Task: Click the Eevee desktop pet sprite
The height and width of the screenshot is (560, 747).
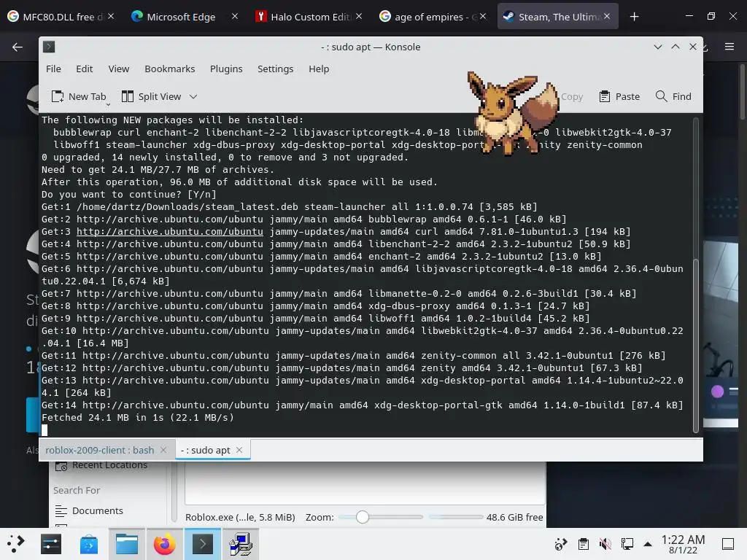Action: pyautogui.click(x=512, y=113)
